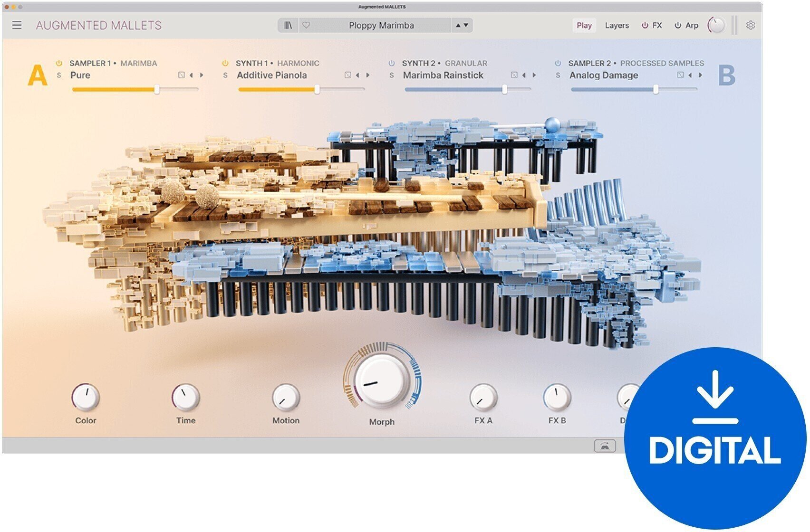The height and width of the screenshot is (532, 810).
Task: Enable the Arp section
Action: click(677, 25)
